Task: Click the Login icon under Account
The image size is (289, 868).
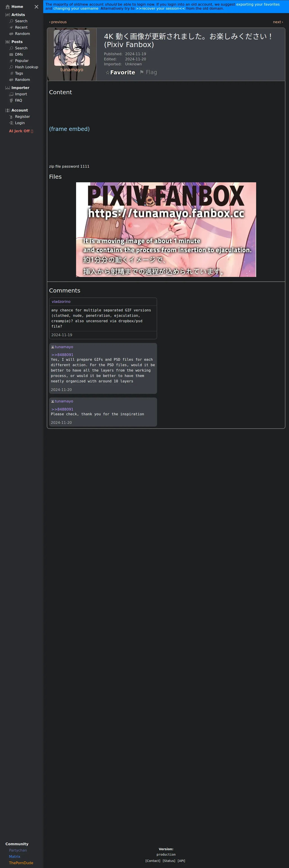Action: click(11, 123)
